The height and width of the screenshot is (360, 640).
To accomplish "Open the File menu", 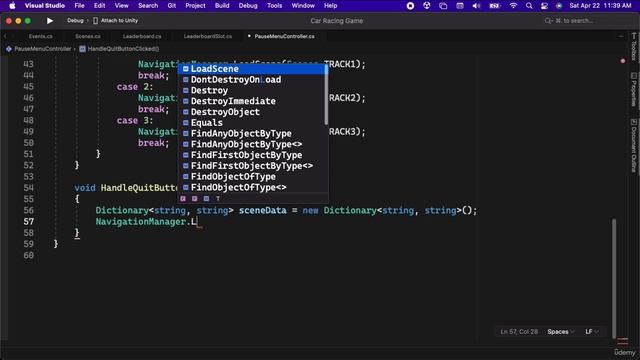I will click(79, 6).
